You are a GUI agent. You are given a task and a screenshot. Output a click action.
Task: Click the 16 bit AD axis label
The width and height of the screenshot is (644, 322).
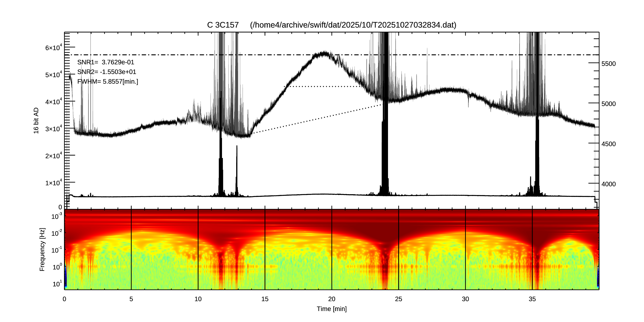coord(36,121)
